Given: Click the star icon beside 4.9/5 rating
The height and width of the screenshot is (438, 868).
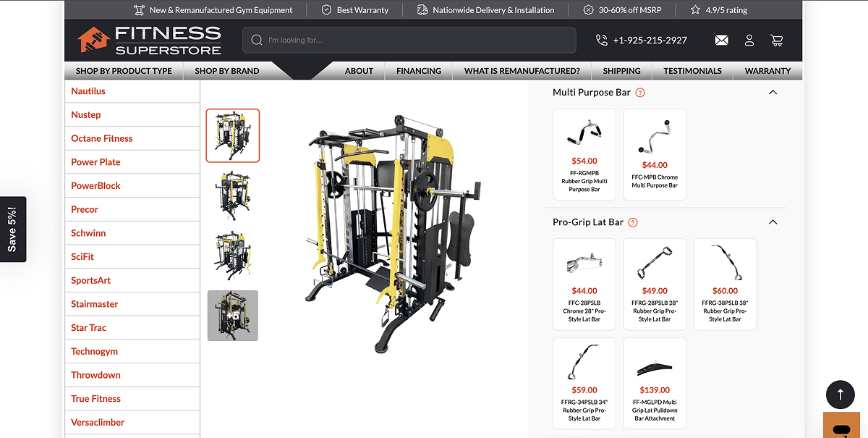Looking at the screenshot, I should pos(695,10).
